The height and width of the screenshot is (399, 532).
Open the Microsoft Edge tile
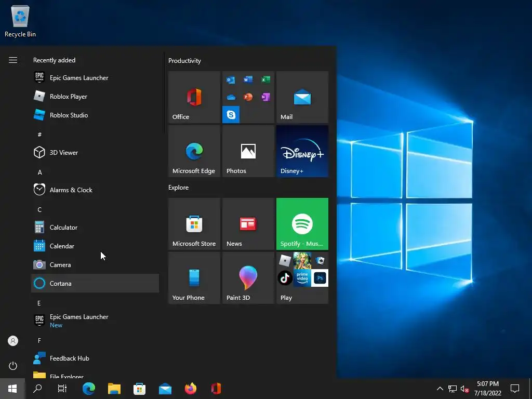pyautogui.click(x=194, y=151)
